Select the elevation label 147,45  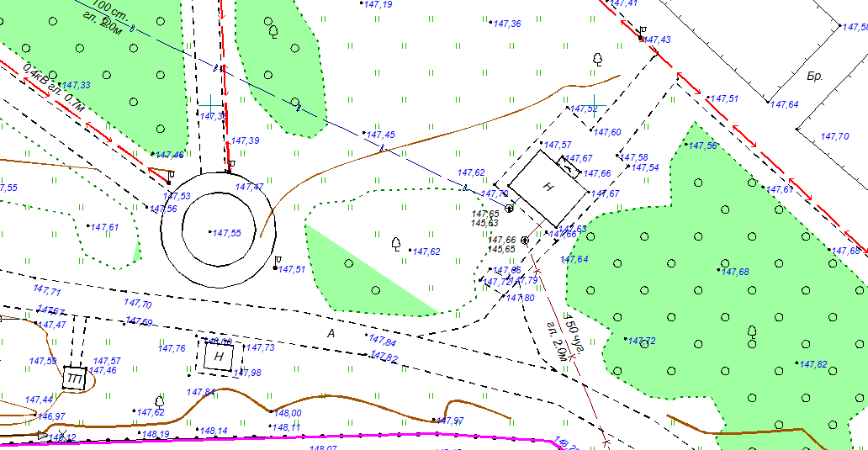click(381, 135)
